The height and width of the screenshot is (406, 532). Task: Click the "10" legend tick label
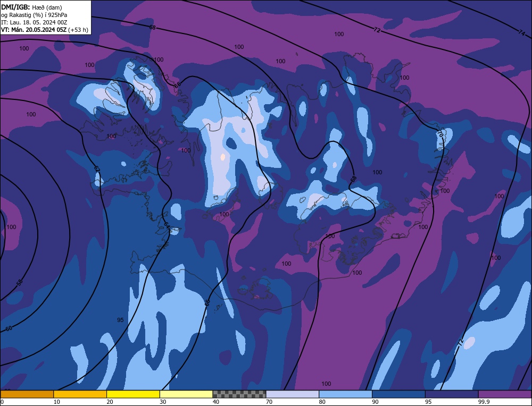coord(56,402)
